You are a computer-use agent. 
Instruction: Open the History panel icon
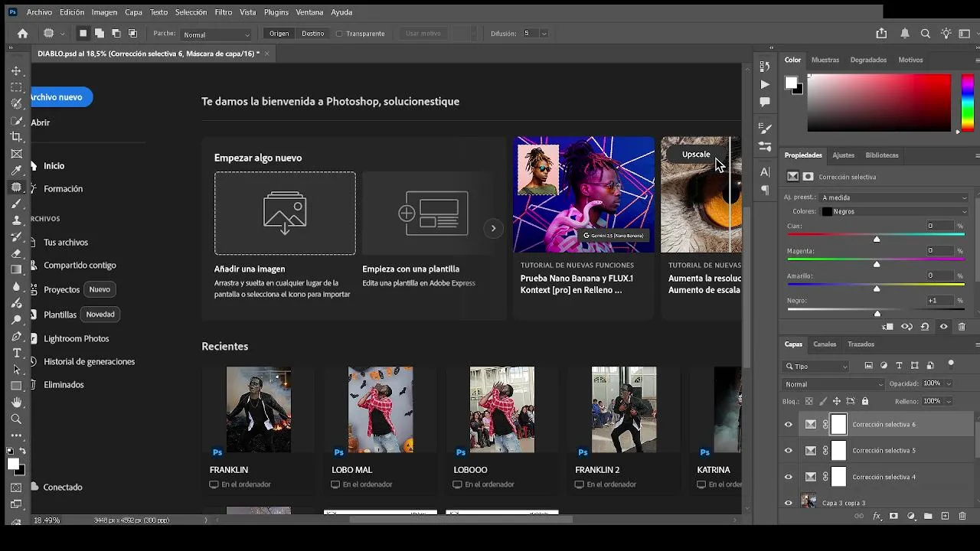pos(765,67)
